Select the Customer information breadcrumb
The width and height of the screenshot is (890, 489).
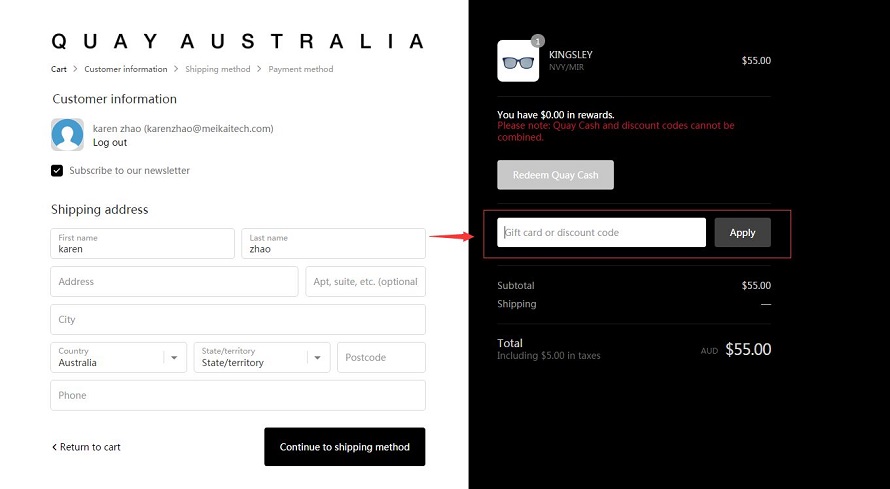[126, 69]
